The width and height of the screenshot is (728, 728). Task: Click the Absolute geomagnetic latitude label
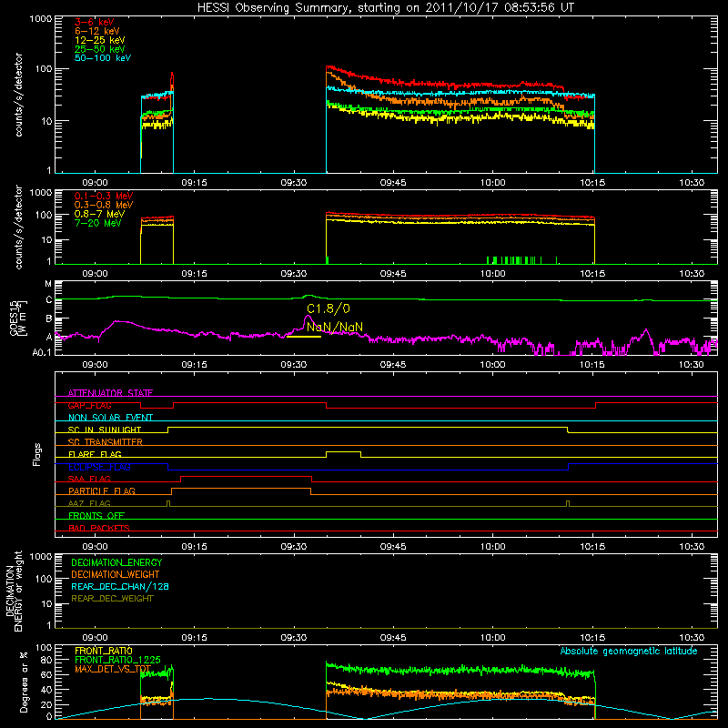[629, 651]
